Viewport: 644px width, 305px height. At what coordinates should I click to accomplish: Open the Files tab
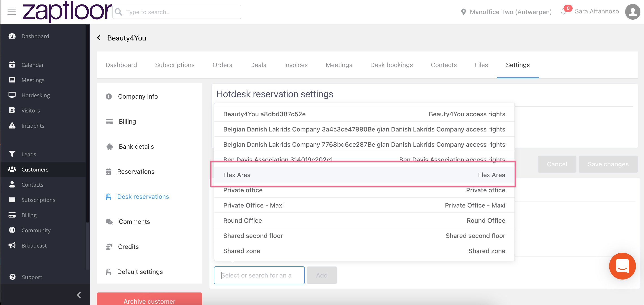pos(481,65)
